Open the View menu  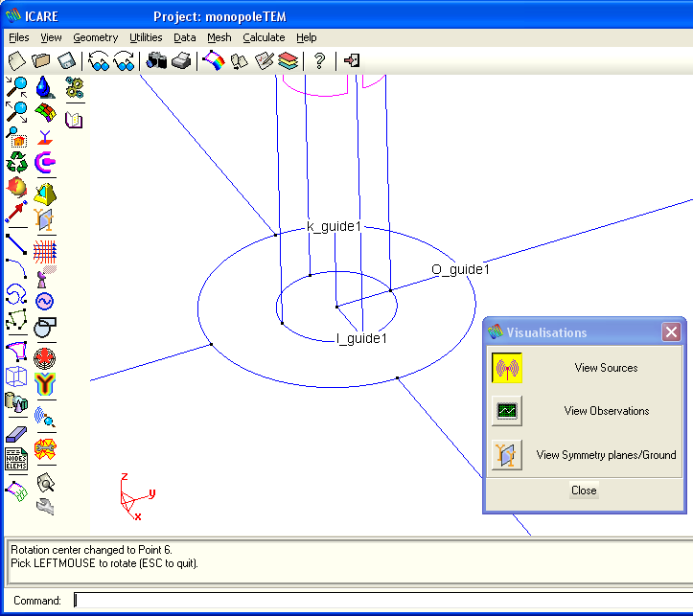tap(51, 37)
